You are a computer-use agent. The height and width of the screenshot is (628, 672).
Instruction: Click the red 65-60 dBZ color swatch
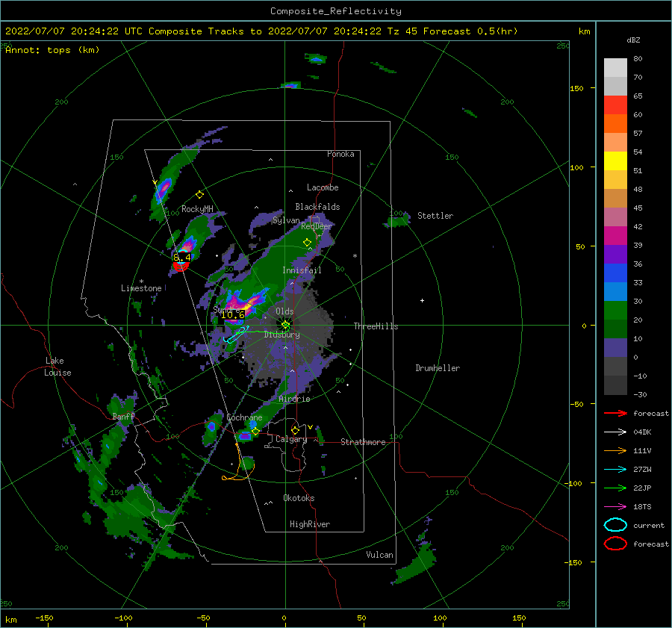click(615, 105)
